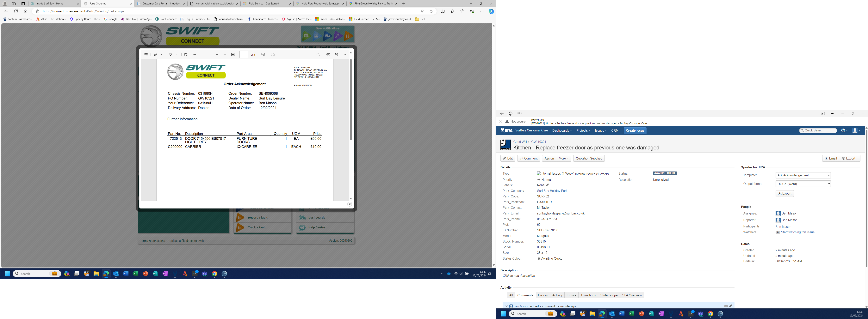
Task: Print the Order Acknowledgement PDF
Action: pyautogui.click(x=328, y=55)
